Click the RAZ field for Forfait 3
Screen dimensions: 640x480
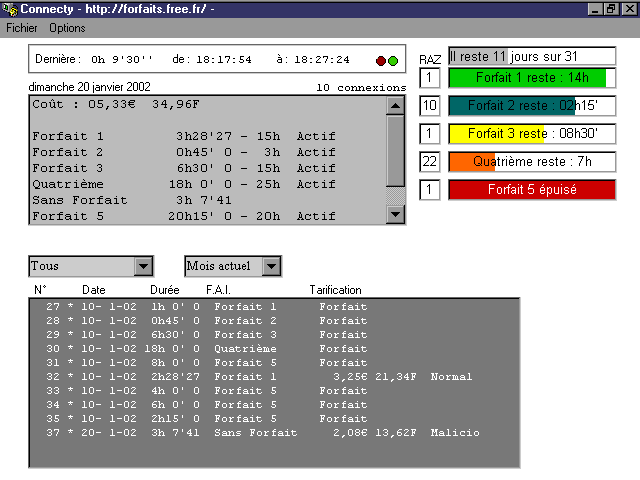point(429,133)
